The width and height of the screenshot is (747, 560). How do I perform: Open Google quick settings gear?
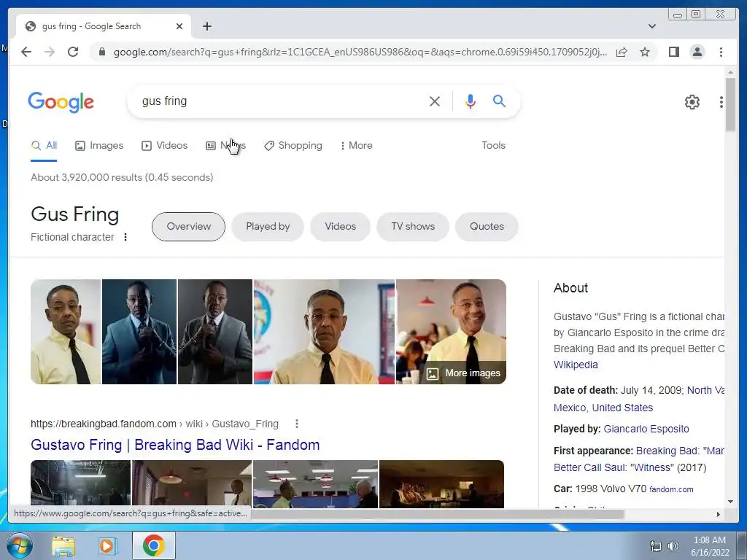pos(692,101)
